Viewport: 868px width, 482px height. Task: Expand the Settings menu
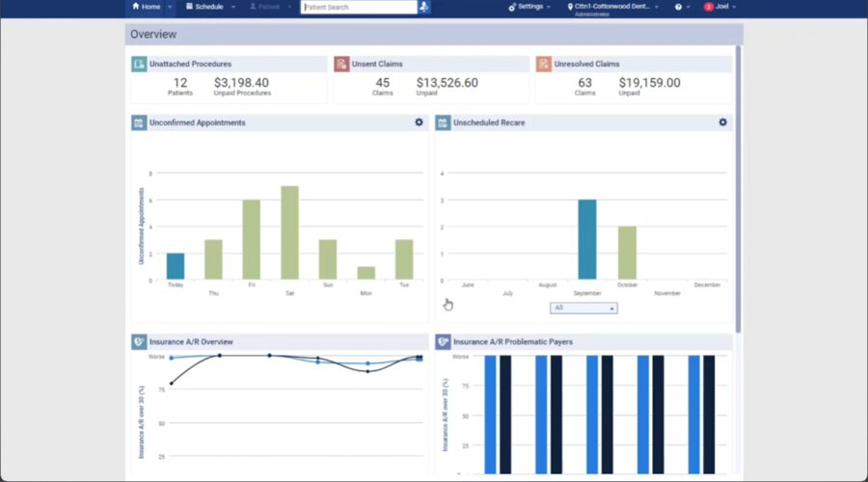(529, 7)
